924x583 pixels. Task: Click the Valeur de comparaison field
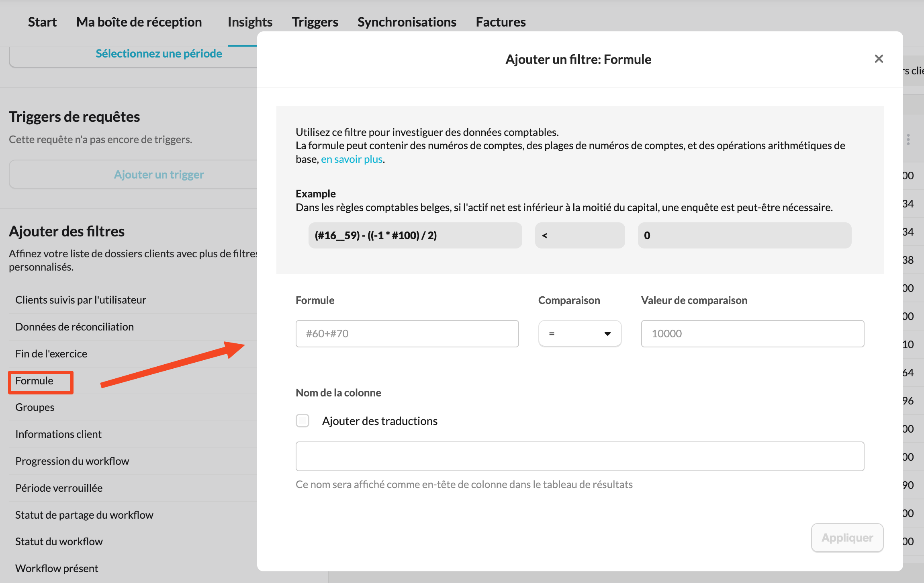click(x=752, y=334)
